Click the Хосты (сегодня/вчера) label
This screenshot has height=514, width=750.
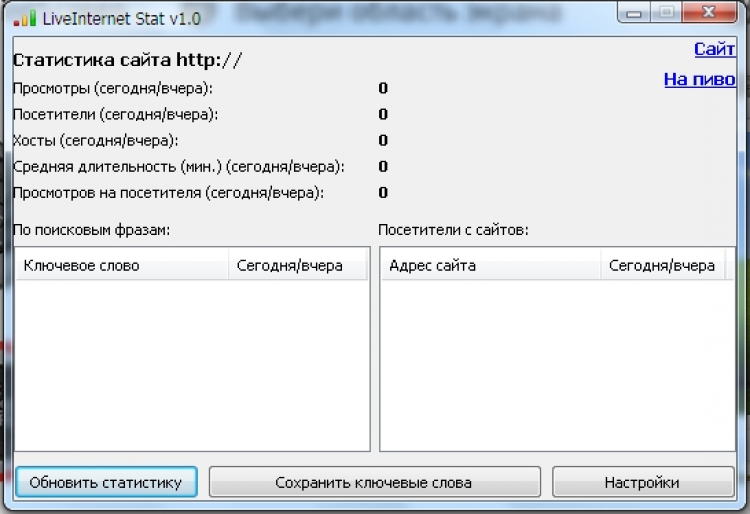pyautogui.click(x=96, y=141)
